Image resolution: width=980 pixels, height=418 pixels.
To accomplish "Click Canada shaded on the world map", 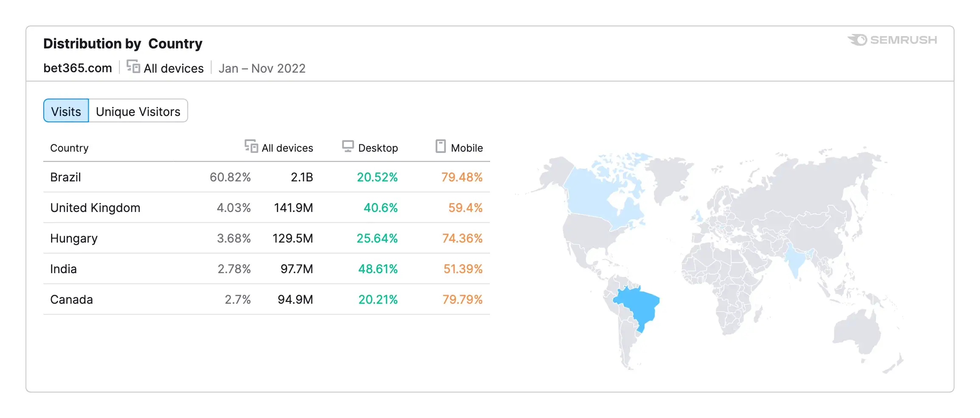I will (594, 195).
